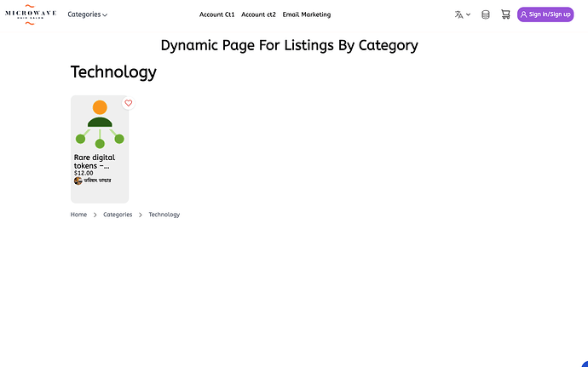Favorite the Rare digital tokens listing
This screenshot has height=367, width=588.
129,103
